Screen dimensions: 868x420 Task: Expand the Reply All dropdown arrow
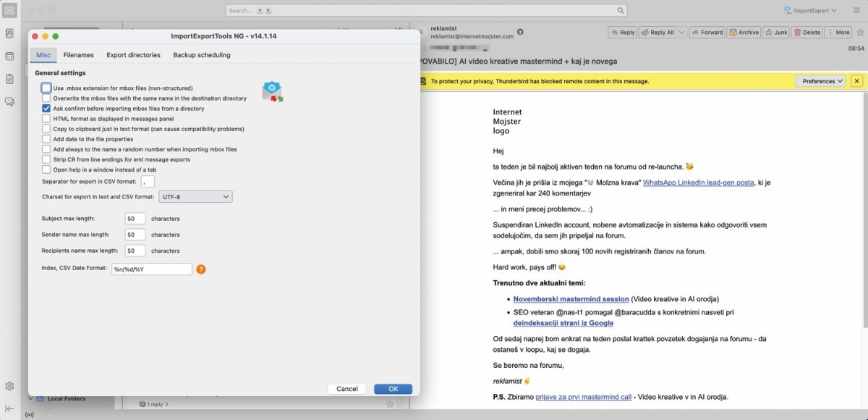click(681, 33)
